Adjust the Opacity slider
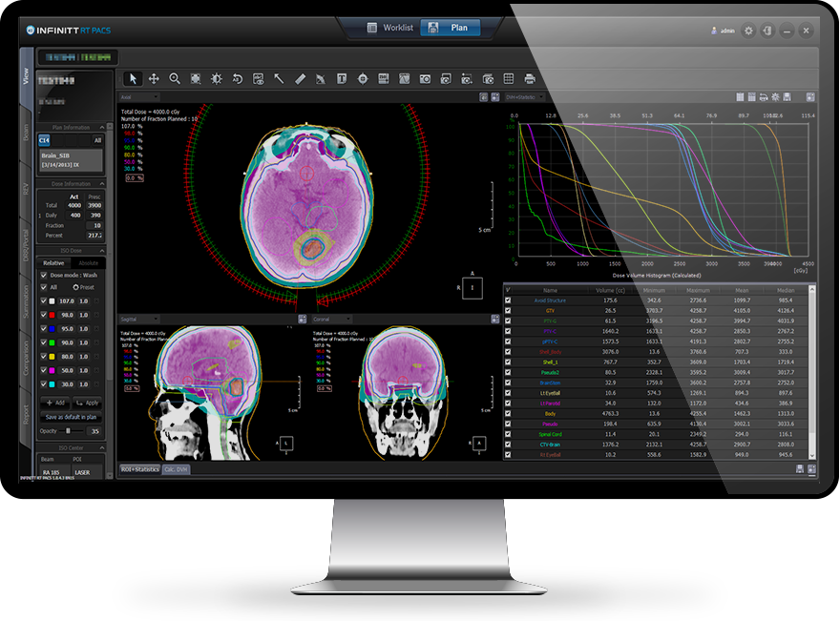Screen dimensions: 840x621 point(68,431)
